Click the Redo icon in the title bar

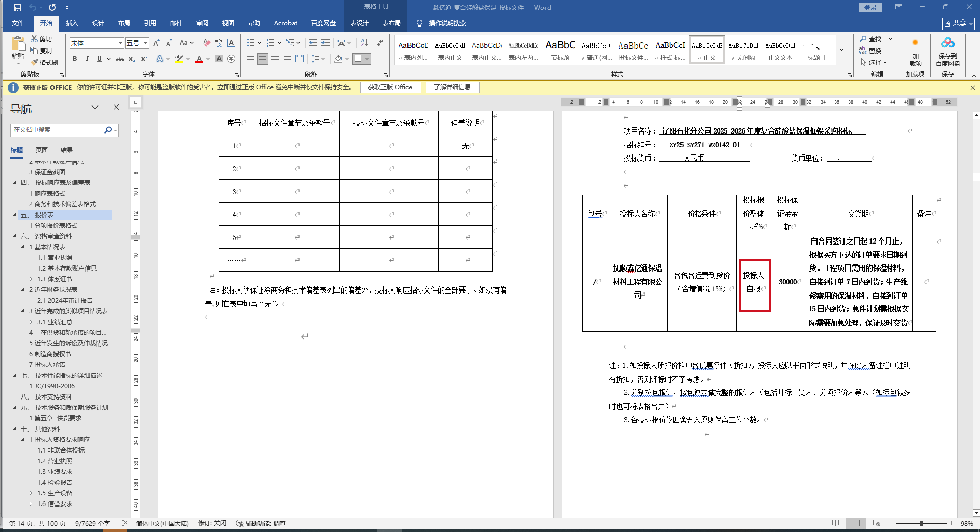(x=52, y=8)
